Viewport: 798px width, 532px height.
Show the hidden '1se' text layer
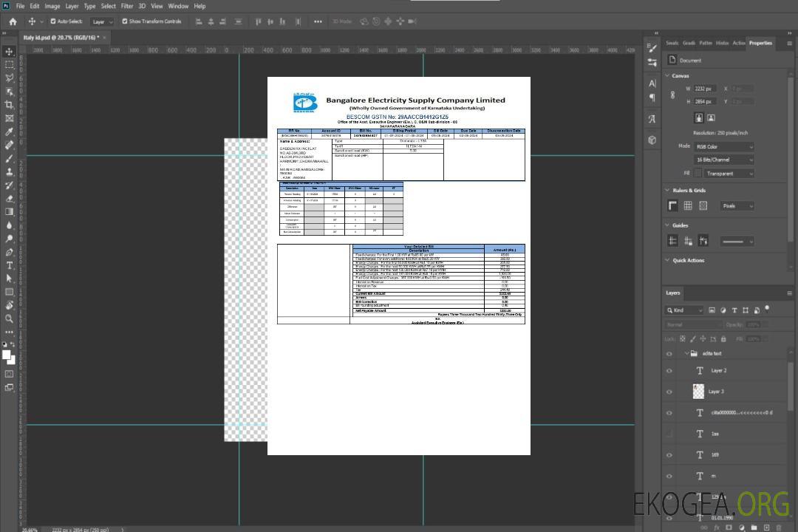point(669,434)
